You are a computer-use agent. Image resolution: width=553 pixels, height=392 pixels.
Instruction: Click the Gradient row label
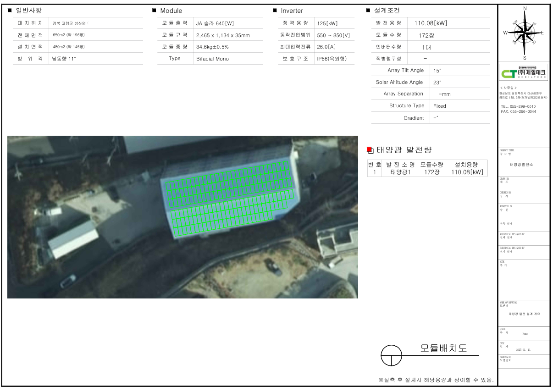coord(414,118)
